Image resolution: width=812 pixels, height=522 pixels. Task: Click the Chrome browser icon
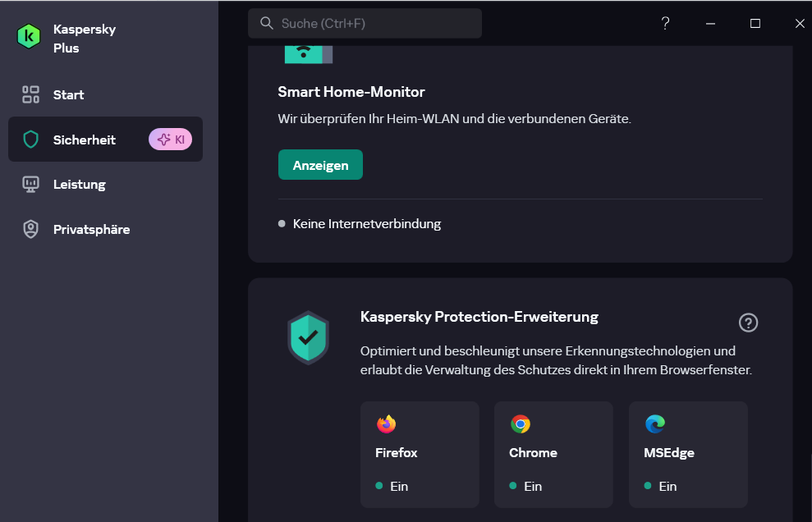point(520,424)
